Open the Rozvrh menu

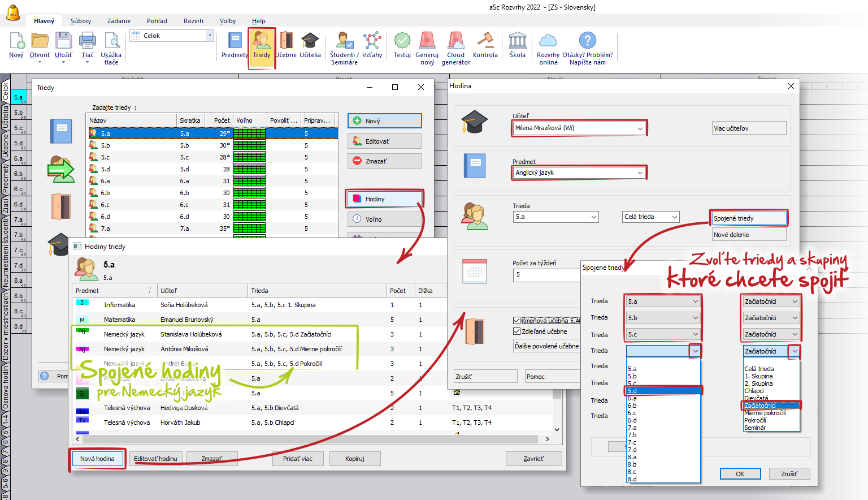[193, 21]
